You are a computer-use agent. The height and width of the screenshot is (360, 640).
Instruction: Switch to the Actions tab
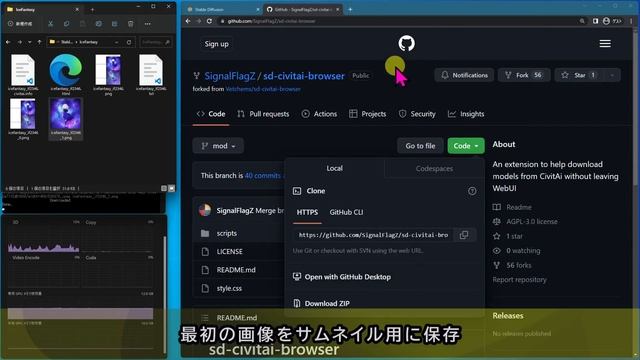319,114
